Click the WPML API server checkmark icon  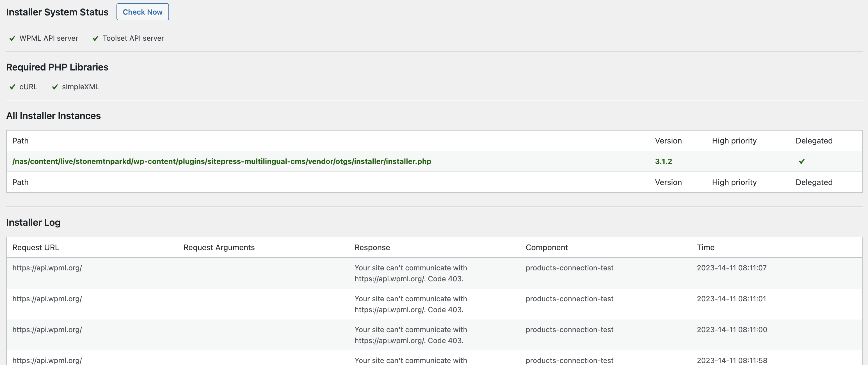12,38
